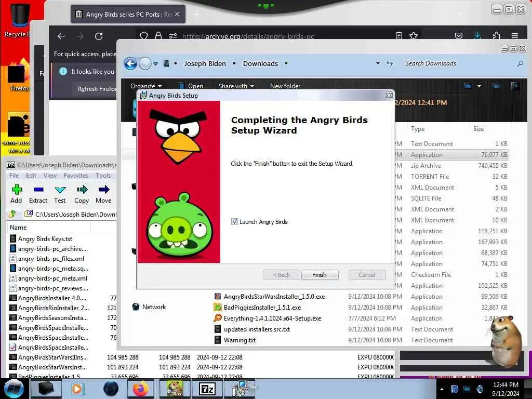Screen dimensions: 532x399
Task: Click the Name column header in 7-Zip
Action: [48, 228]
